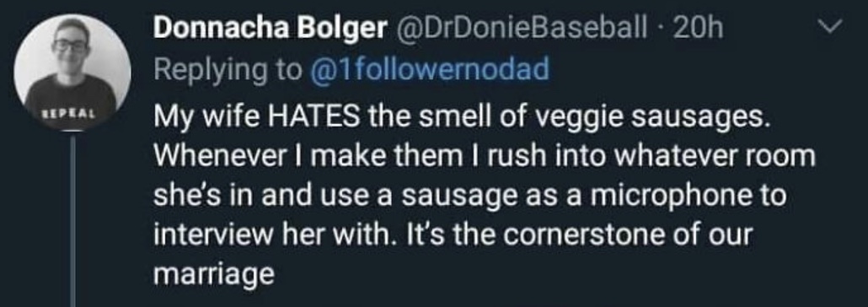
Task: Click 'whatever room' in the tweet body
Action: (712, 156)
